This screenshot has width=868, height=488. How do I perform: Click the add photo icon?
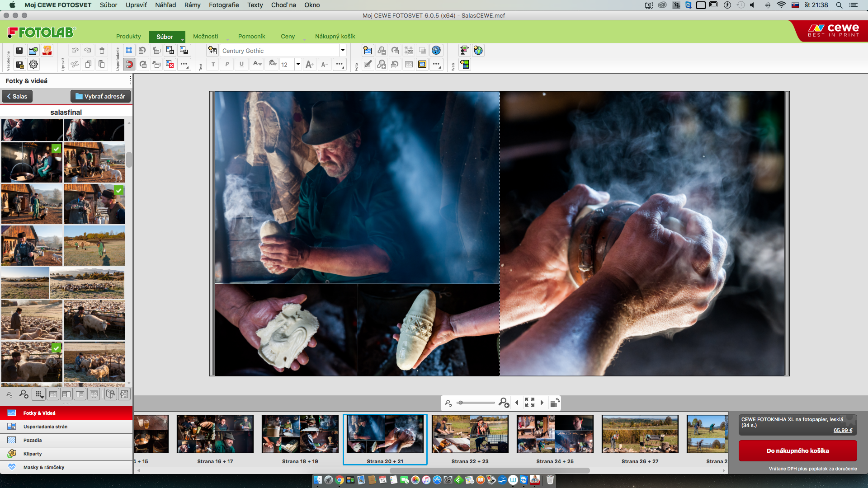(x=368, y=51)
